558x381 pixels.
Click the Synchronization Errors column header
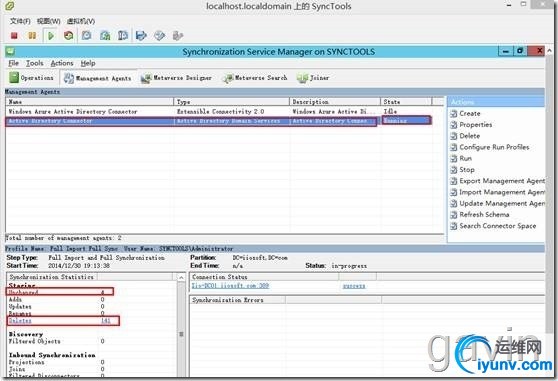click(x=237, y=300)
